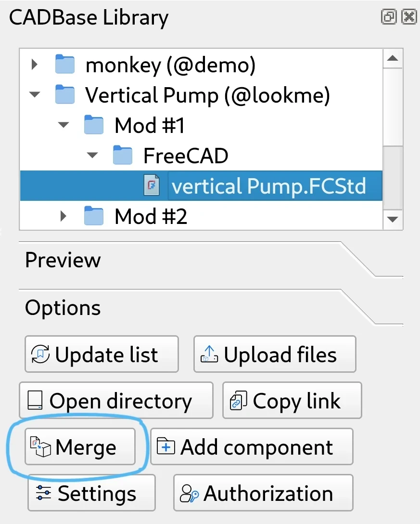Click the Copy link icon
Image resolution: width=420 pixels, height=524 pixels.
pos(238,400)
